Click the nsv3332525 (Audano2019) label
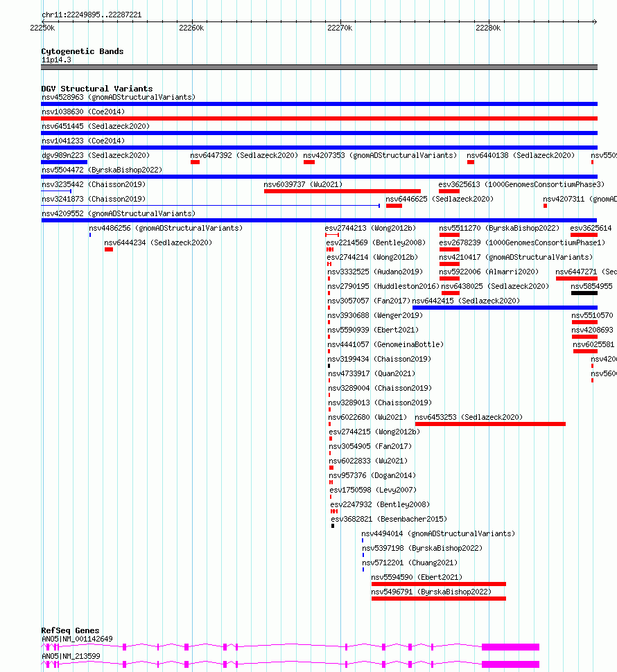Image resolution: width=617 pixels, height=672 pixels. coord(375,272)
